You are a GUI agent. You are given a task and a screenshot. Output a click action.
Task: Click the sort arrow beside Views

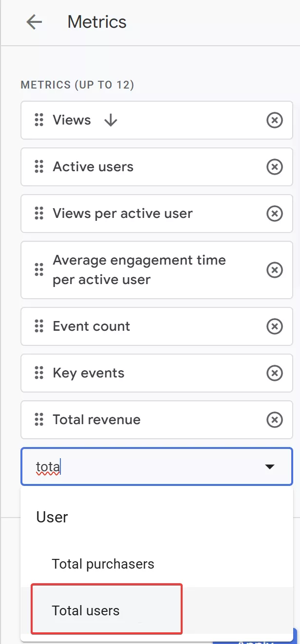click(x=111, y=120)
